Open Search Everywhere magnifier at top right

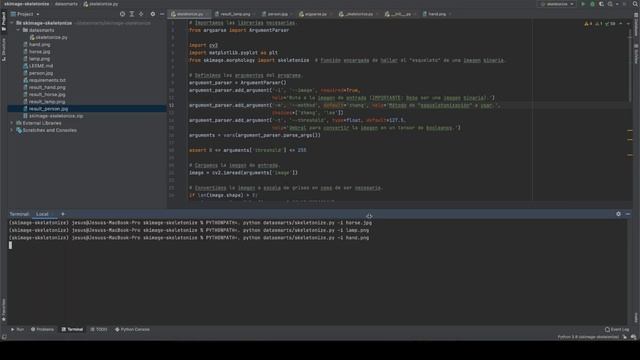point(635,4)
